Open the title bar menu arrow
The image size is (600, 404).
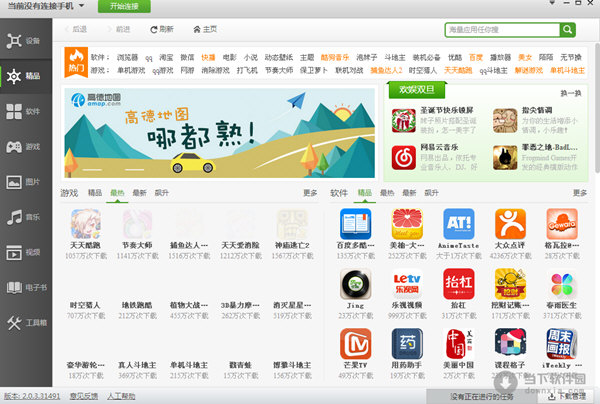click(x=552, y=3)
